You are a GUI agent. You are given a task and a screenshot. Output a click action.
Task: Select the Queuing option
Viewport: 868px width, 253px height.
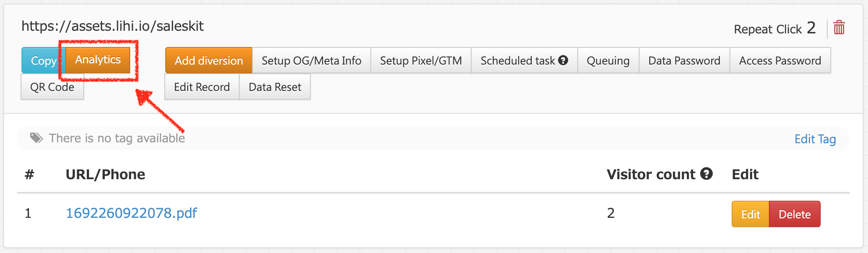tap(608, 60)
